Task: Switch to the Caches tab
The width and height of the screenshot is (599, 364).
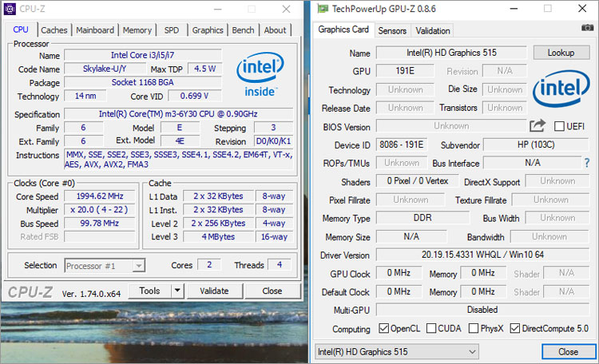Action: (x=54, y=30)
